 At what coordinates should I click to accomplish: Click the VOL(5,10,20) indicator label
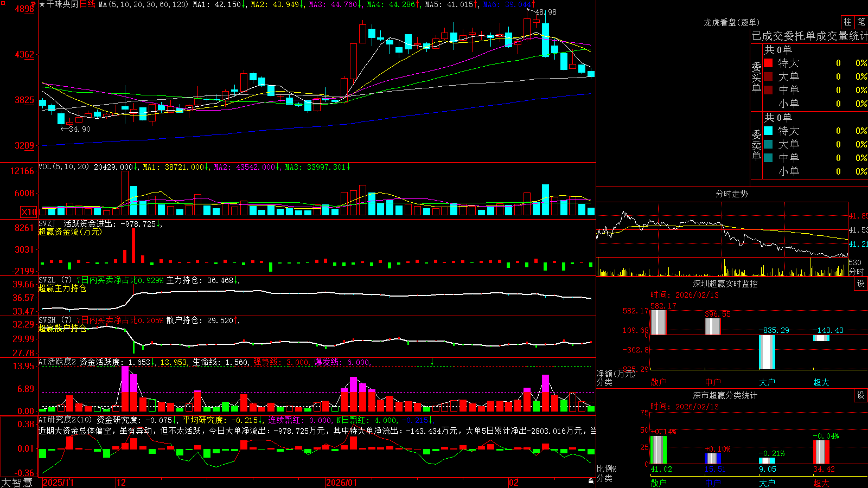[x=64, y=167]
